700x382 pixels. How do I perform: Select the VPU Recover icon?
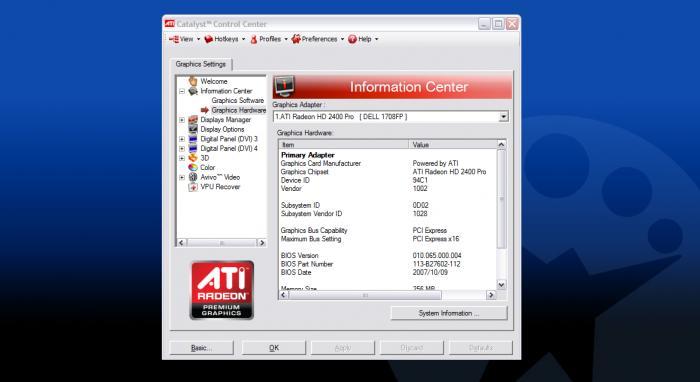pyautogui.click(x=193, y=187)
